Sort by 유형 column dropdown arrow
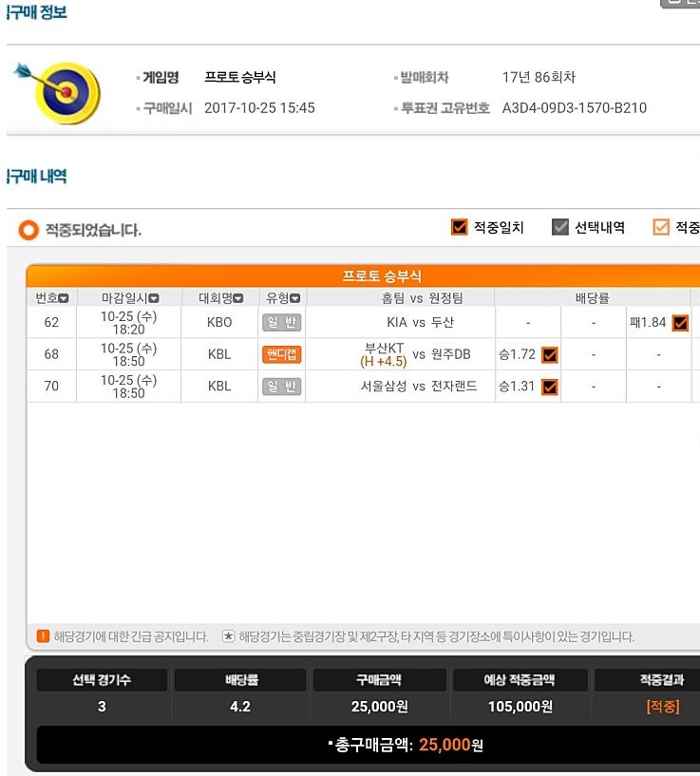 click(x=295, y=298)
